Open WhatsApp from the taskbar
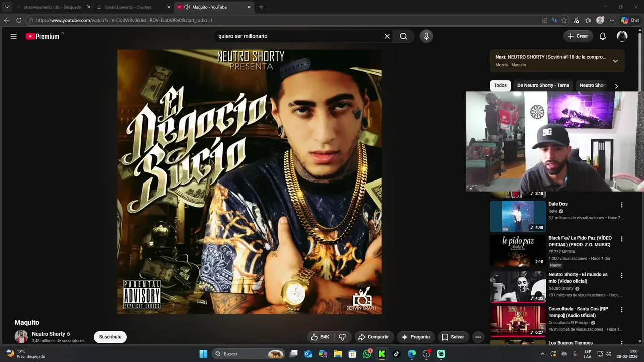 pos(367,354)
